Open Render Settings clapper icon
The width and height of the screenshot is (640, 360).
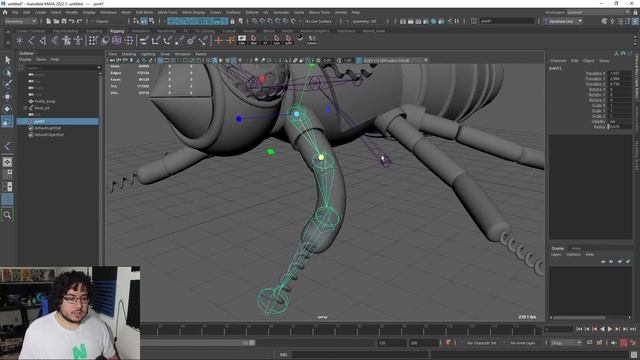pos(426,21)
